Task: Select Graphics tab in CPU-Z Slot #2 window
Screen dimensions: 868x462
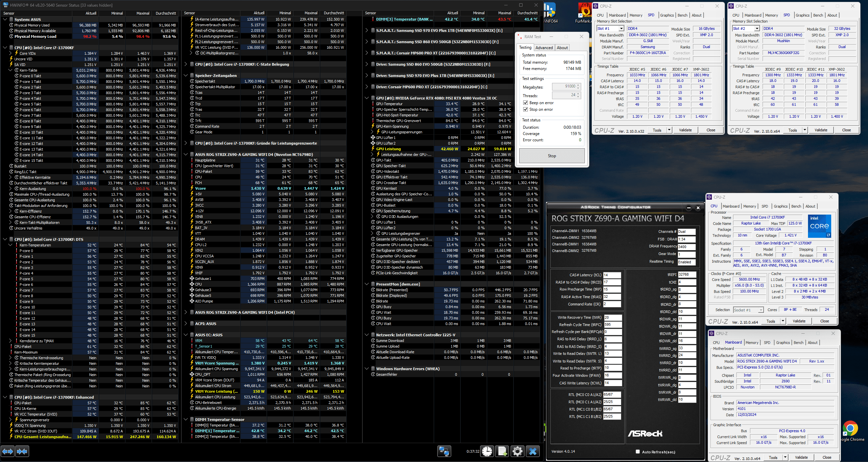Action: click(802, 15)
